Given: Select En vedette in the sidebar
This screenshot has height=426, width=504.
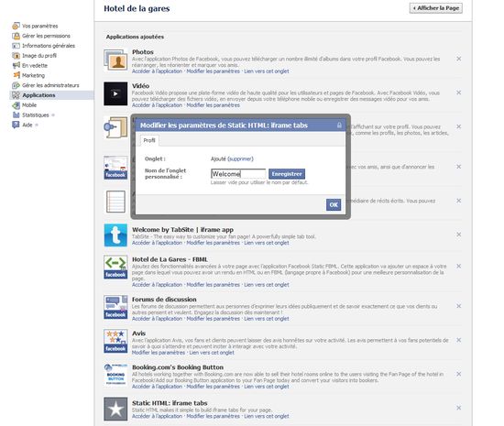Looking at the screenshot, I should (x=35, y=66).
